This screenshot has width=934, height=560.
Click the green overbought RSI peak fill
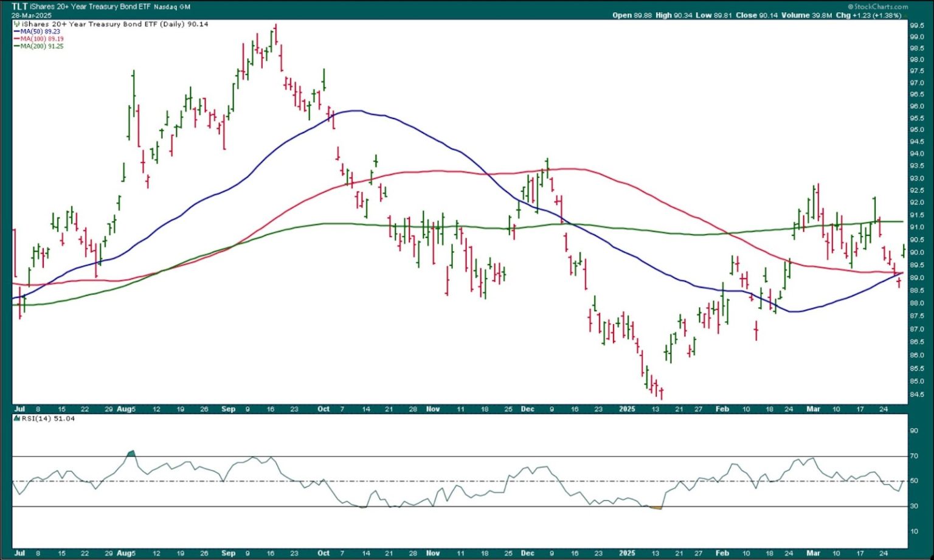(x=131, y=454)
